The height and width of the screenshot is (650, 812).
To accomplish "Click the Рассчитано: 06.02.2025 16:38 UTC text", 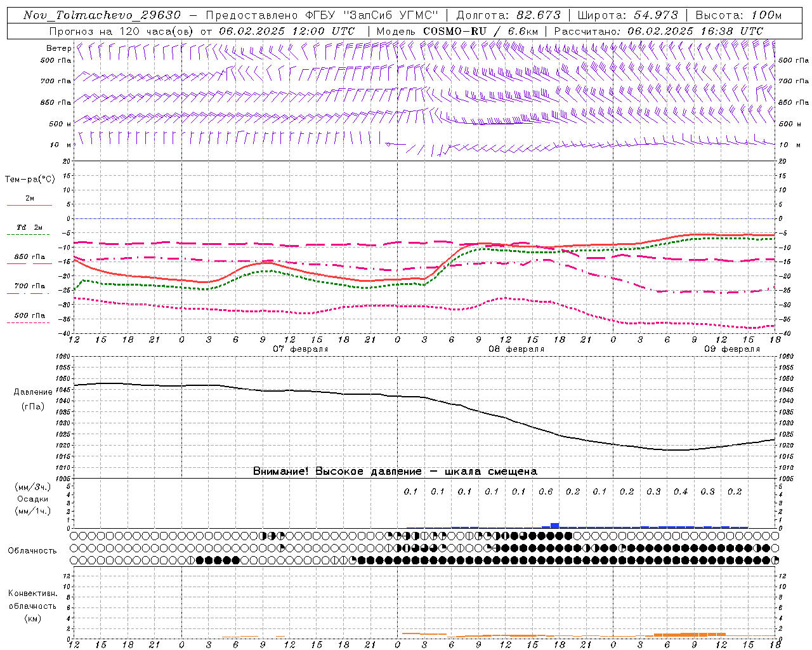I will 658,31.
